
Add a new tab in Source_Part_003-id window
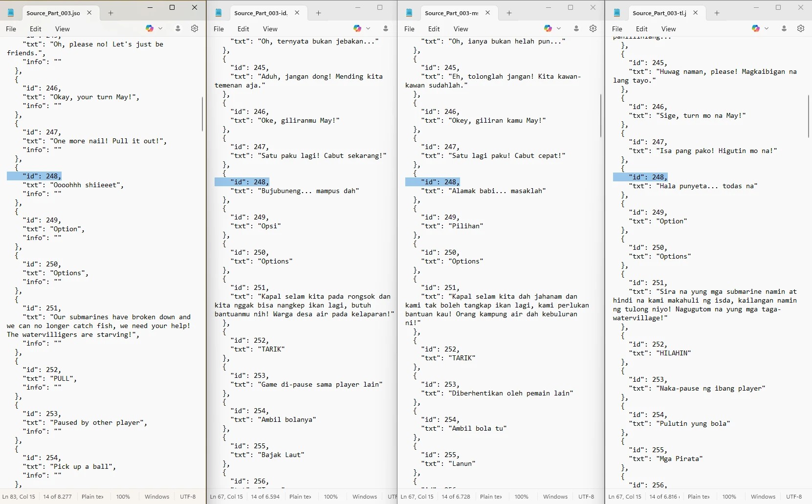(x=318, y=13)
